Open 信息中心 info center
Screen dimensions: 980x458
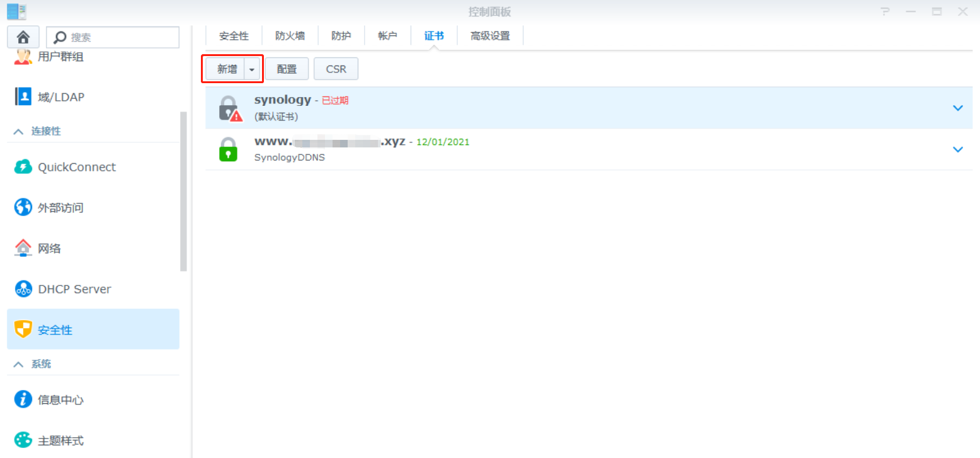pos(93,399)
